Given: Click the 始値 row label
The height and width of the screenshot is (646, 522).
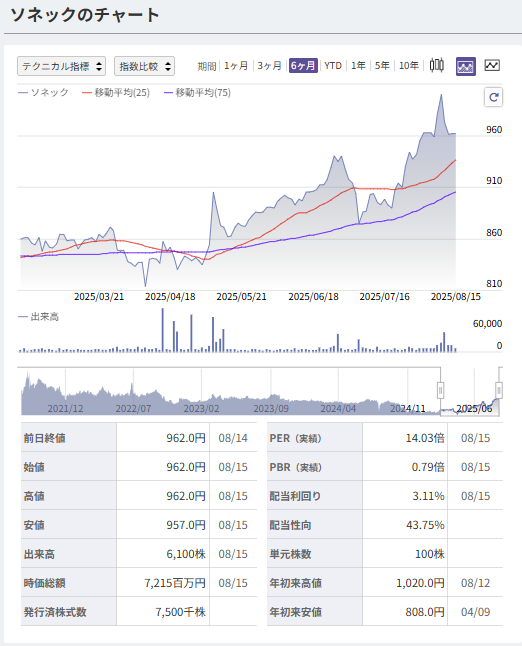Looking at the screenshot, I should (x=34, y=467).
